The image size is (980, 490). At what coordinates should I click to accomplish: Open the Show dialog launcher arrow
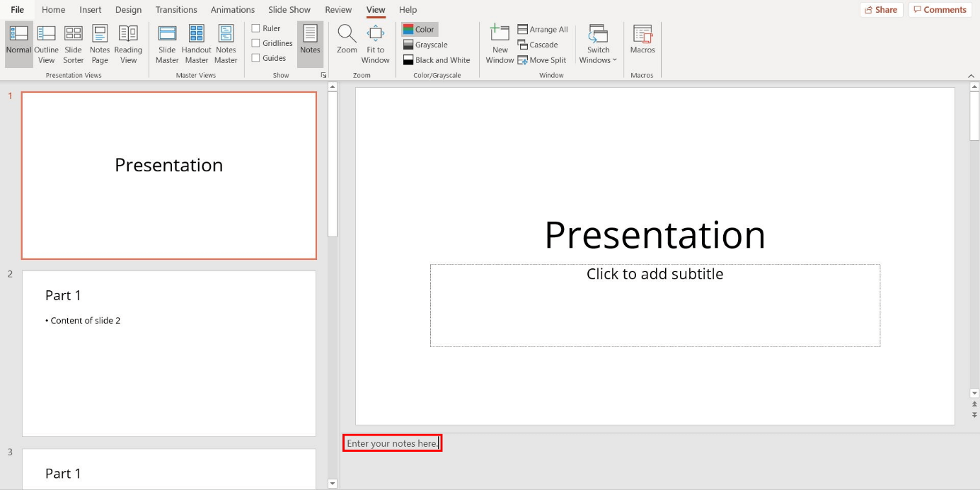click(323, 74)
